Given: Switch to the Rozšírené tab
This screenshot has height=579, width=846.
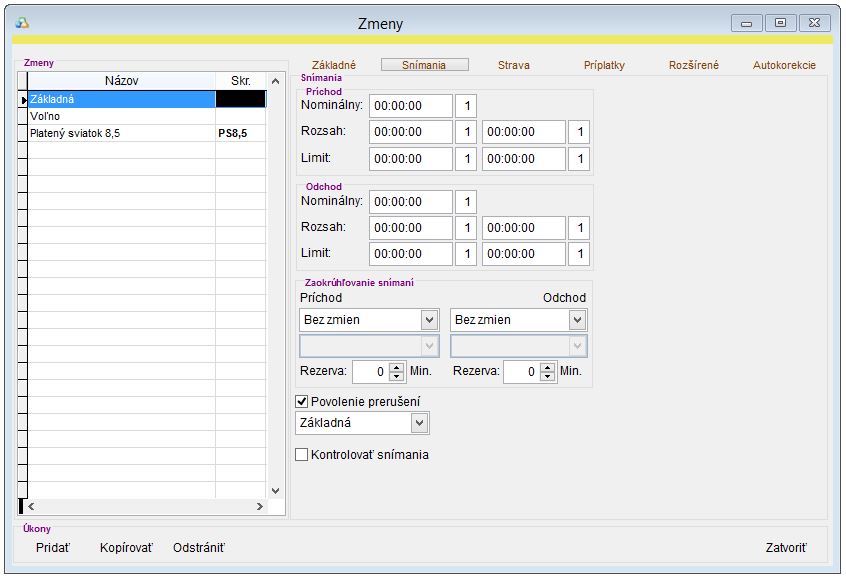Looking at the screenshot, I should [694, 65].
